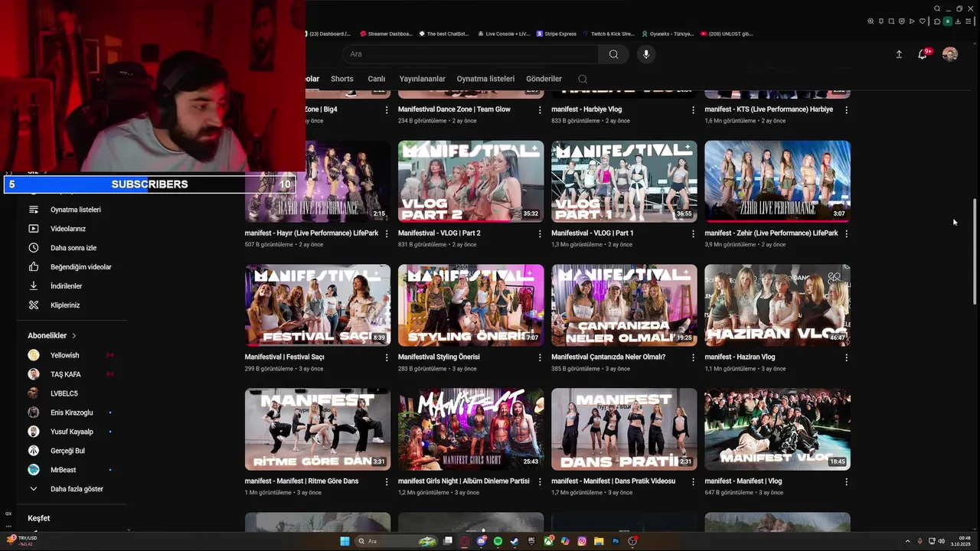Switch to the Canlı tab
Image resolution: width=980 pixels, height=551 pixels.
[x=377, y=79]
